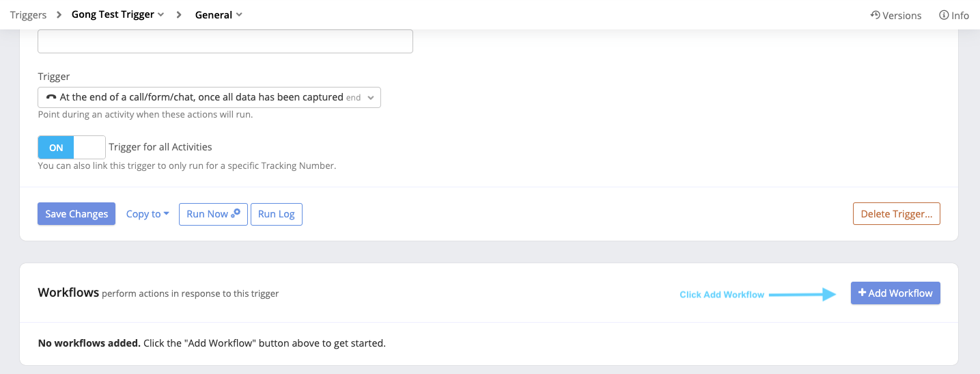Click Delete Trigger button
This screenshot has height=374, width=980.
click(x=896, y=214)
